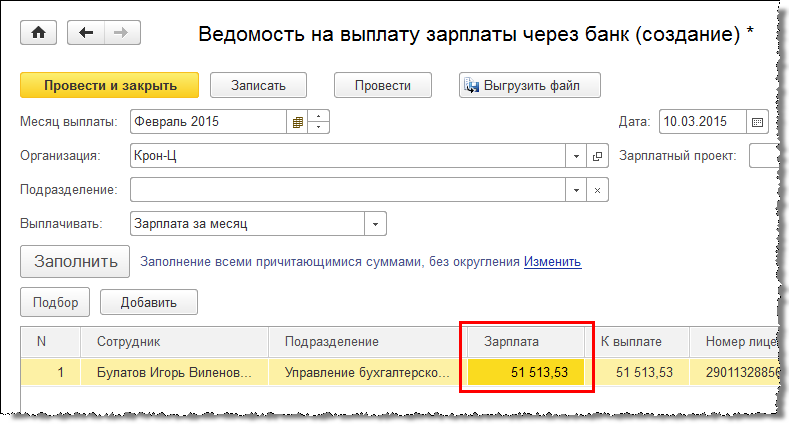
Task: Fill the table with Заполнить
Action: (75, 262)
